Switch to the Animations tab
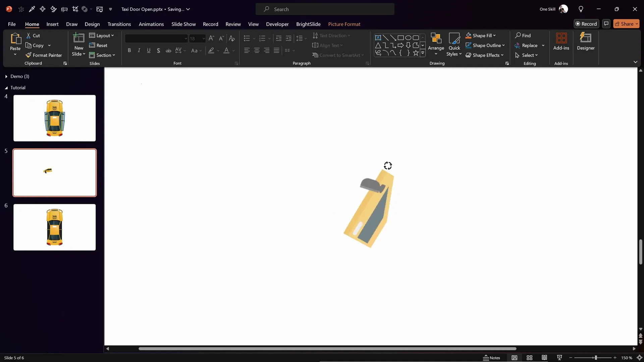The height and width of the screenshot is (362, 644). [x=151, y=24]
